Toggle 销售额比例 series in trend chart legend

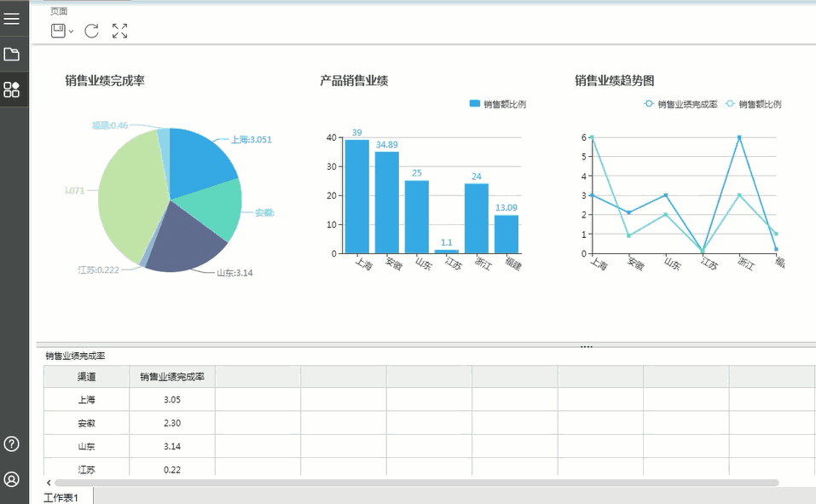coord(753,104)
